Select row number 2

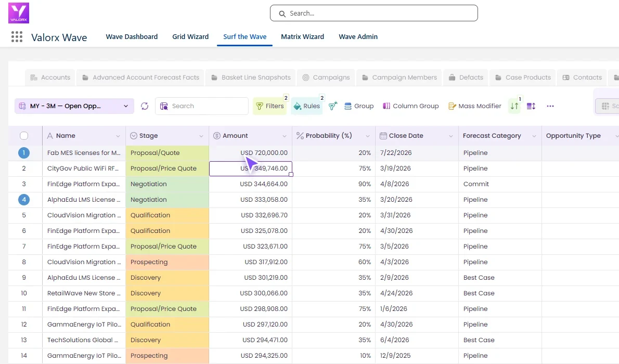pyautogui.click(x=24, y=168)
